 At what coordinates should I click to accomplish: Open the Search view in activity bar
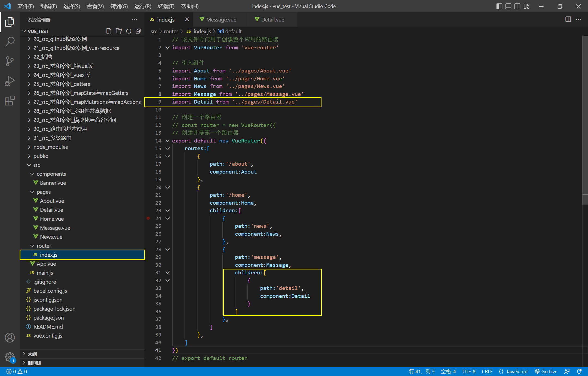(x=10, y=42)
